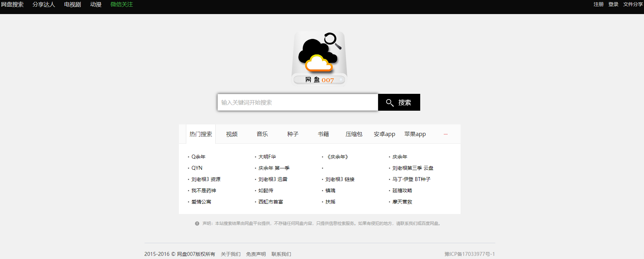Screen dimensions: 644x259
Task: Open 关于我们 footer link
Action: click(x=231, y=254)
